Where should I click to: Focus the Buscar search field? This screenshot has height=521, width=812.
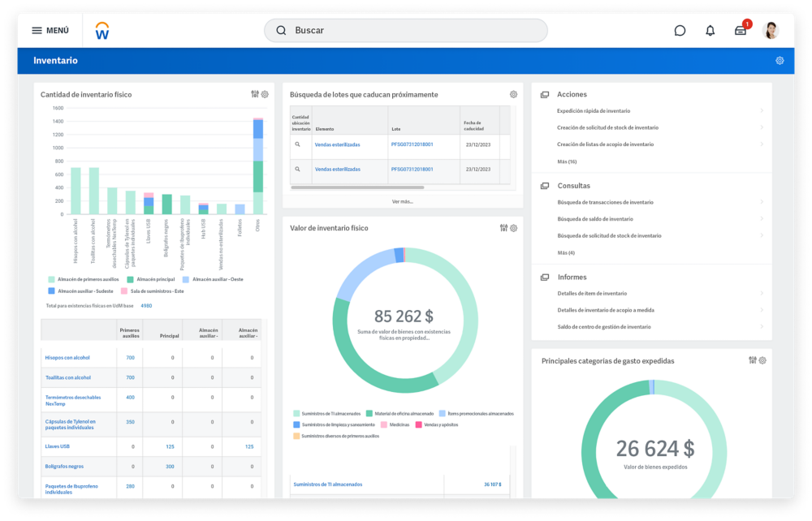[x=405, y=31]
